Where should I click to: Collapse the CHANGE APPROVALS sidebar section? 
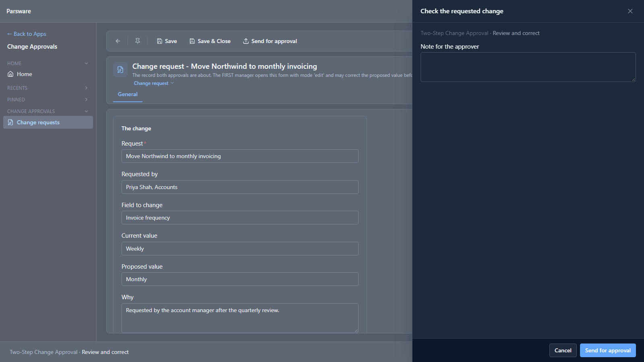pyautogui.click(x=86, y=111)
